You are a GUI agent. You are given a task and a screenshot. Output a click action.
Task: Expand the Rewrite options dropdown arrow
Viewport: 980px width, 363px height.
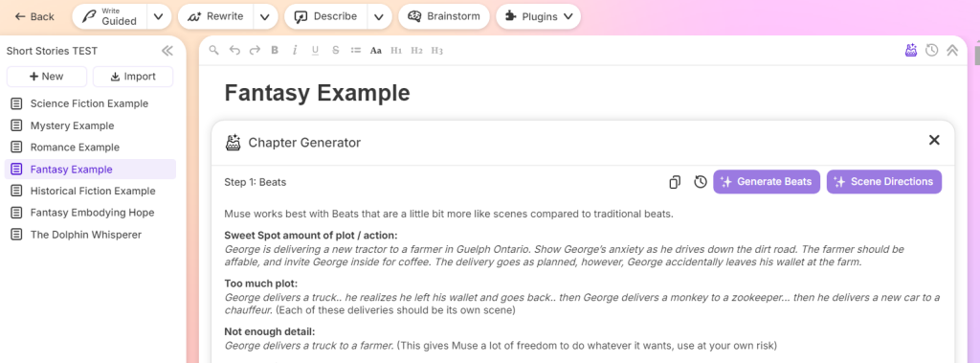click(x=265, y=17)
